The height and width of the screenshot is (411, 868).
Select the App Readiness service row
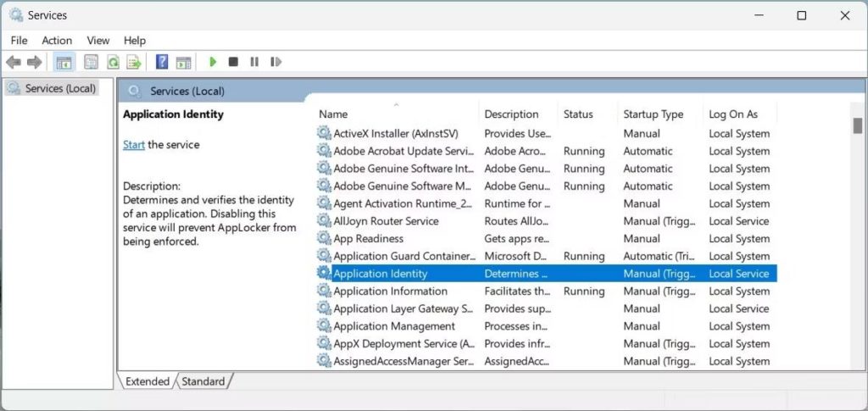point(368,239)
